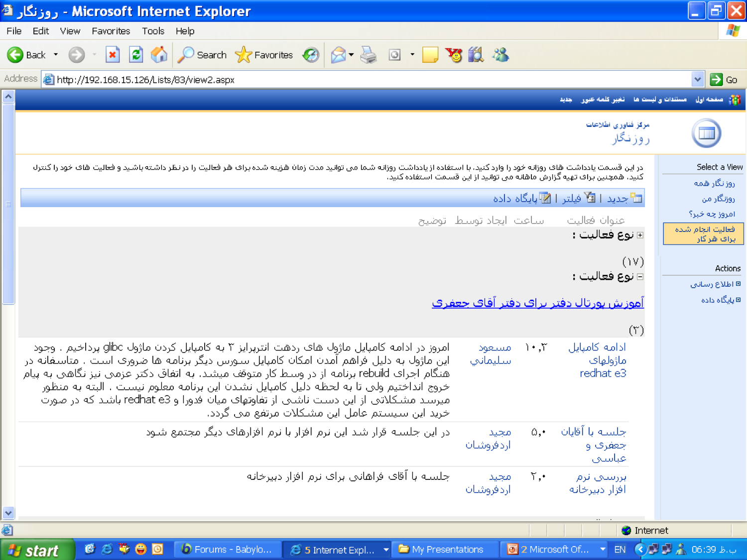Click the Forward navigation arrow
The image size is (747, 560).
77,55
